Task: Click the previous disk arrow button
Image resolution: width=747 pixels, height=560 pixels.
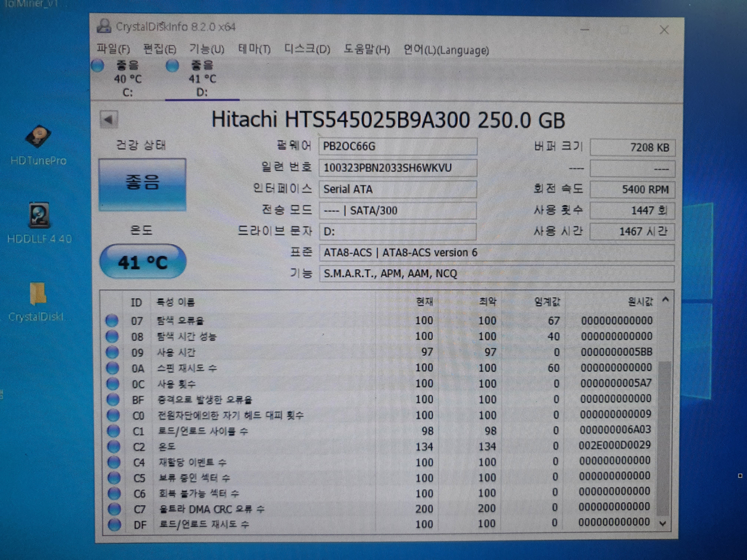Action: point(109,119)
